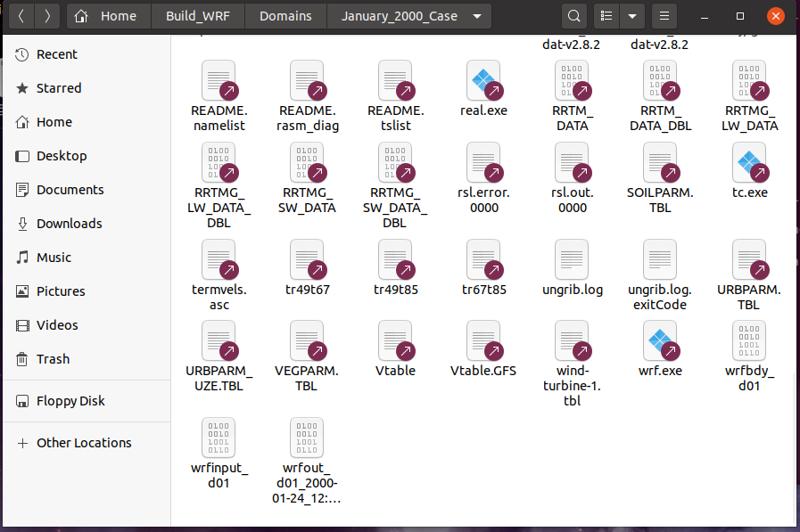
Task: Select the wrfout_d01_2000-01-24 output file icon
Action: (x=307, y=438)
